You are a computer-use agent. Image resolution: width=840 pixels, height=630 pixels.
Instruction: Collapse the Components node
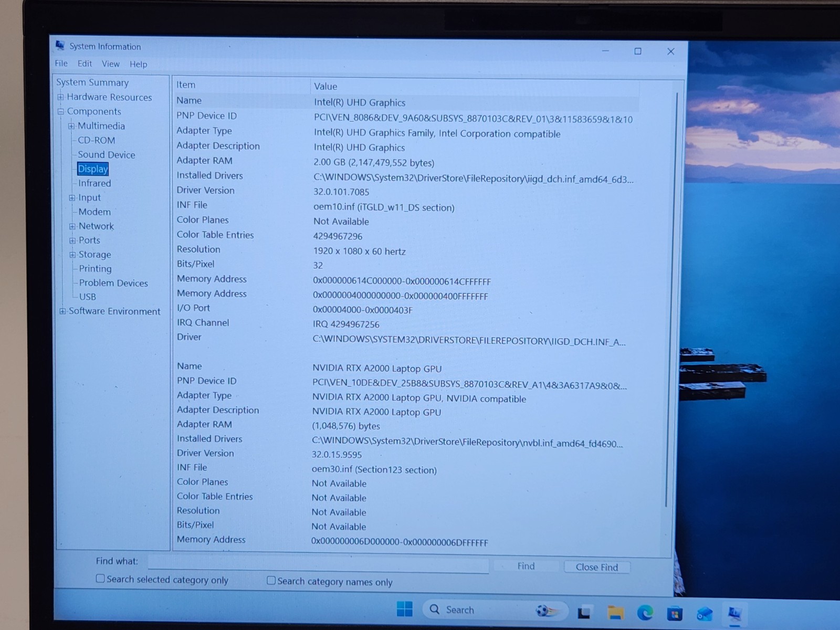[x=61, y=111]
